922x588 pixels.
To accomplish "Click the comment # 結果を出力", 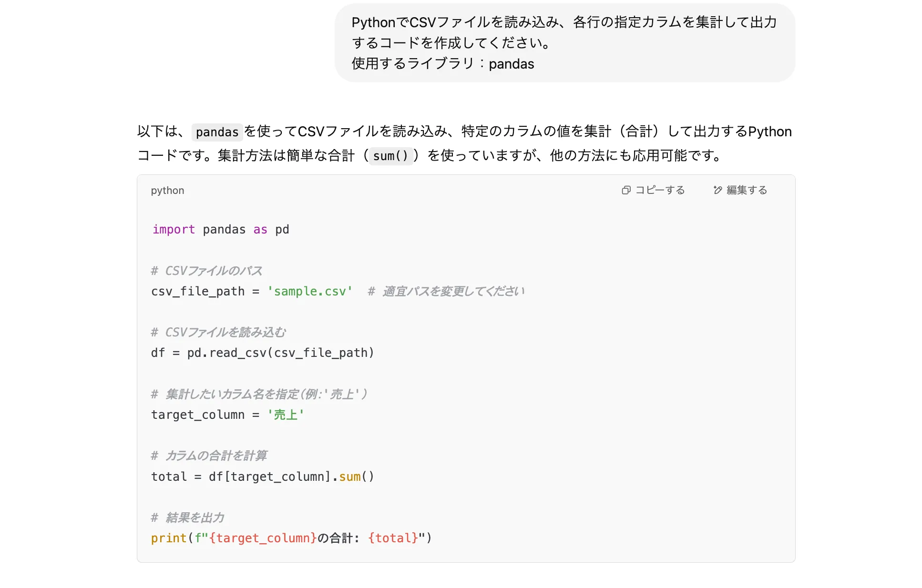I will click(188, 517).
